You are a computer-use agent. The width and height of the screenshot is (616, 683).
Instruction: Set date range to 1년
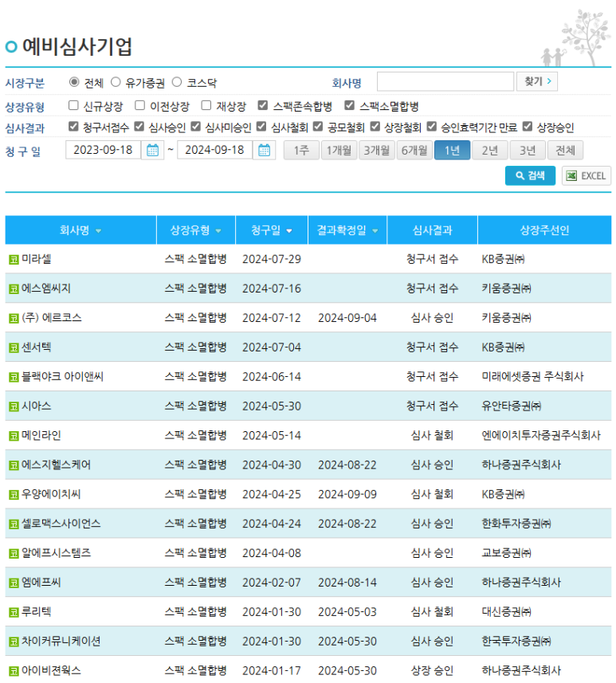(452, 151)
